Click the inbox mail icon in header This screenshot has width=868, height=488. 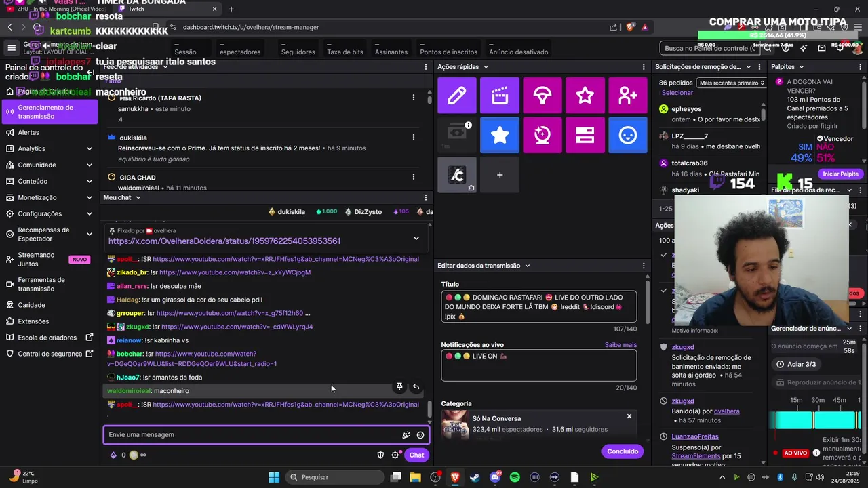tap(822, 48)
